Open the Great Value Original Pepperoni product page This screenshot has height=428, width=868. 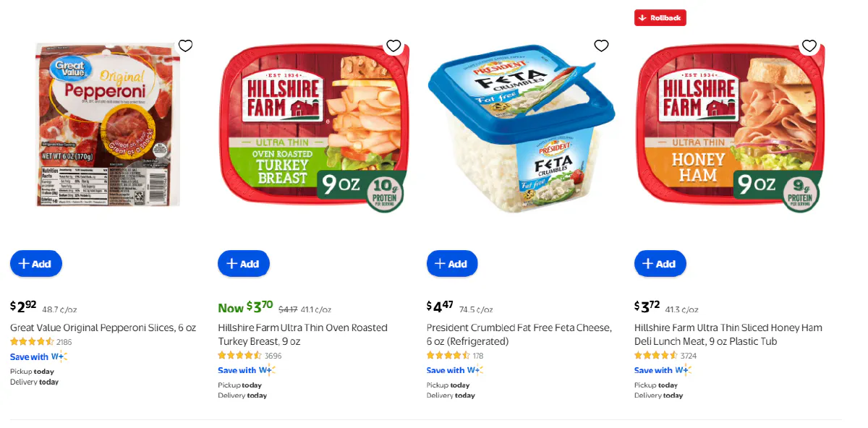(102, 328)
